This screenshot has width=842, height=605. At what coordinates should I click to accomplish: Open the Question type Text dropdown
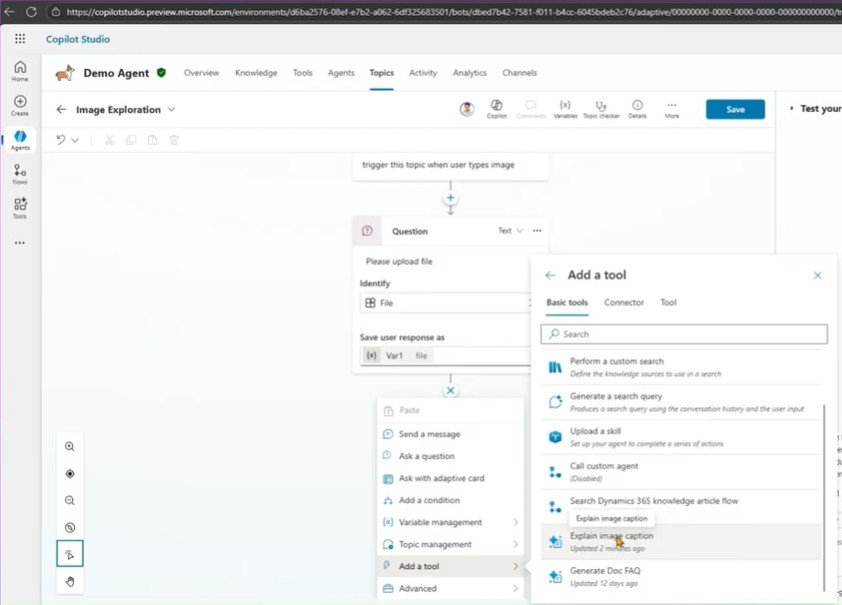click(510, 231)
